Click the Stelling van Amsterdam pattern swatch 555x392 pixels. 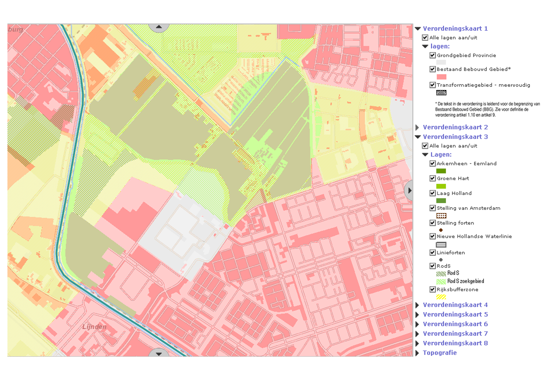(441, 216)
